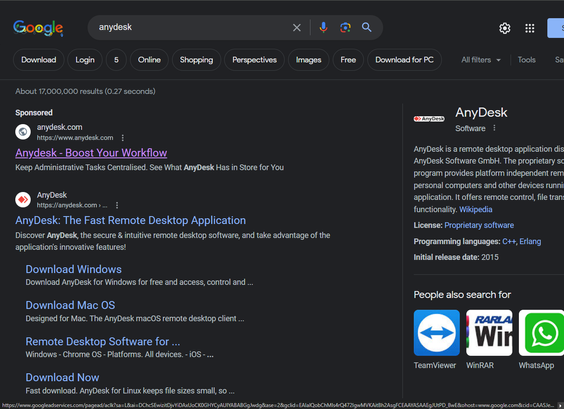Open the Google apps grid icon
This screenshot has height=409, width=564.
coord(529,28)
